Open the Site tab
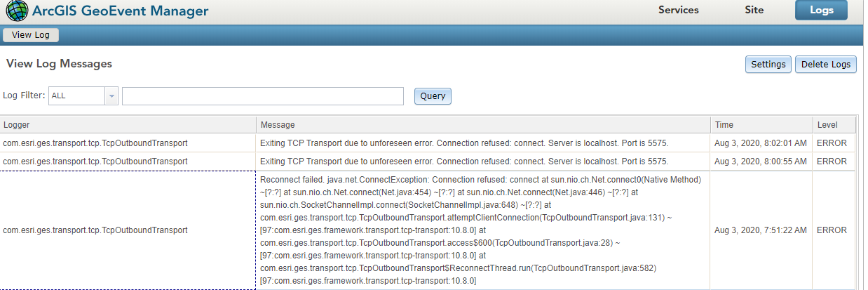 tap(754, 11)
